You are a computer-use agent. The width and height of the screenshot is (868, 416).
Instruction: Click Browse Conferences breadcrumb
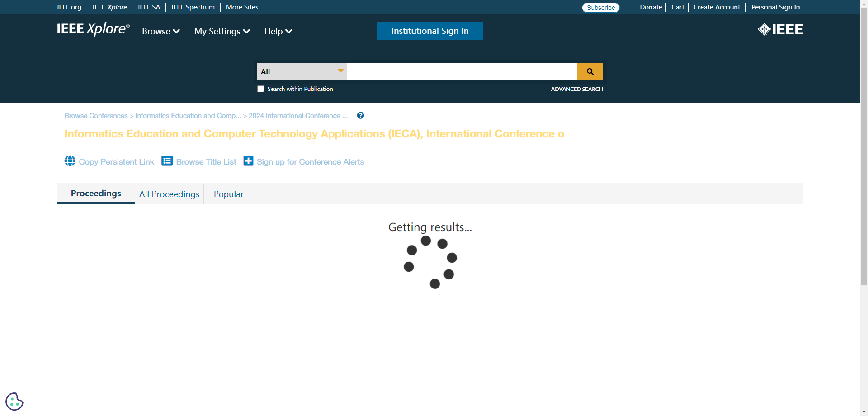click(96, 116)
